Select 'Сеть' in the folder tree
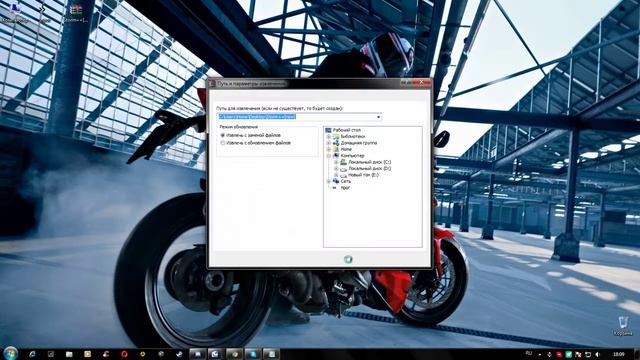 pos(346,181)
